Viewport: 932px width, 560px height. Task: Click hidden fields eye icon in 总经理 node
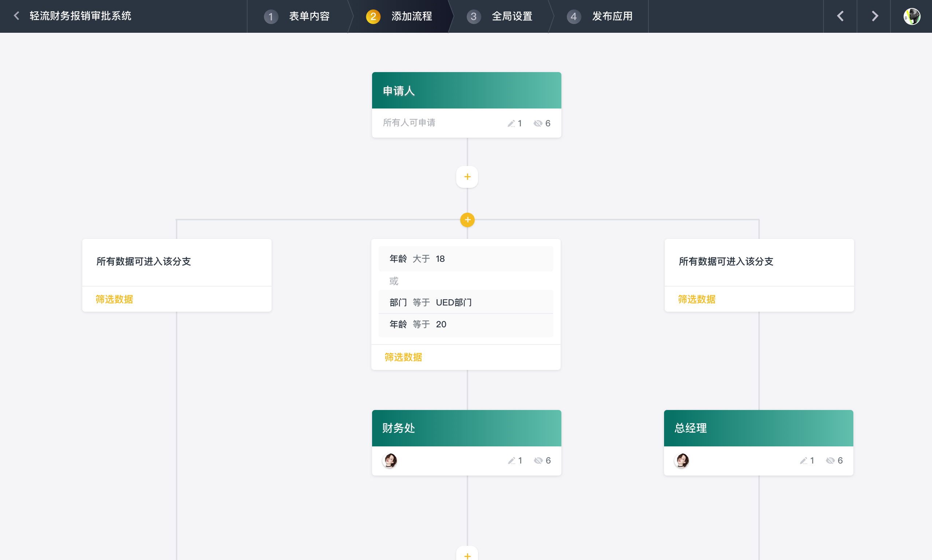click(x=830, y=460)
